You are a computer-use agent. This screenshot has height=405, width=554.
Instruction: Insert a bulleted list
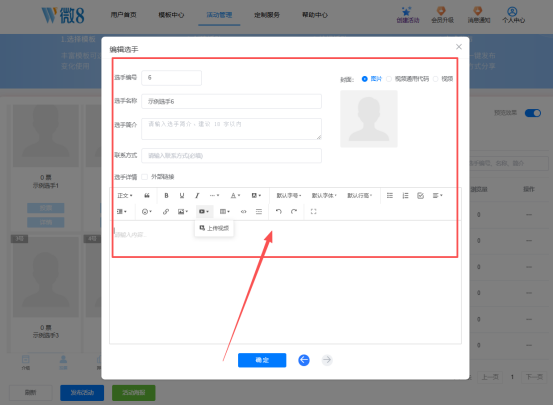[x=390, y=195]
